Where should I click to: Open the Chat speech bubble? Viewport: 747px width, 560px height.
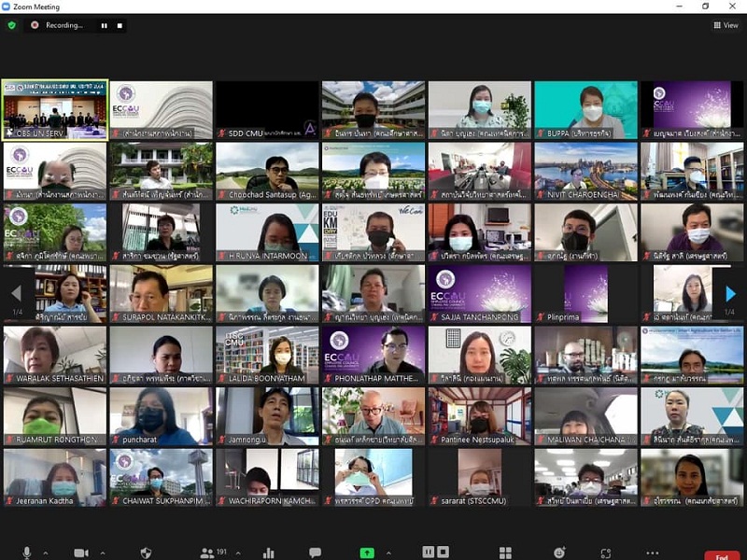coord(315,553)
